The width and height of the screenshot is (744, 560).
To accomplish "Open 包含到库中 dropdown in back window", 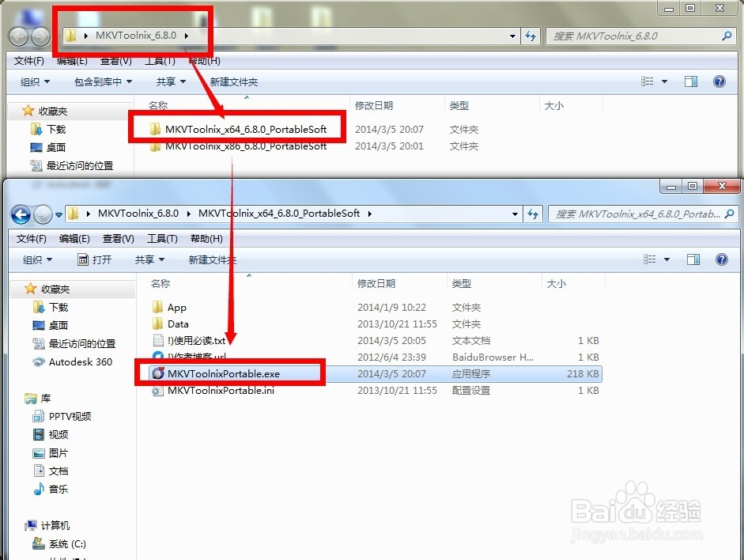I will tap(103, 81).
